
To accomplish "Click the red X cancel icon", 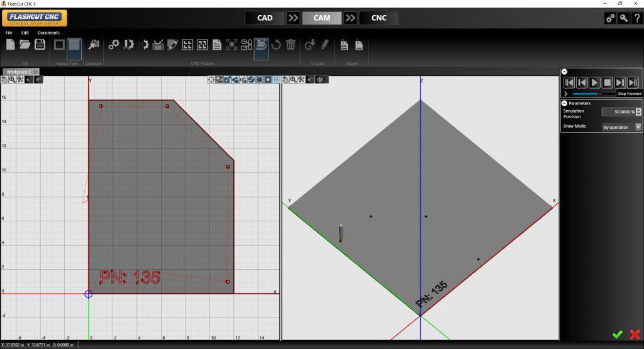I will point(635,335).
